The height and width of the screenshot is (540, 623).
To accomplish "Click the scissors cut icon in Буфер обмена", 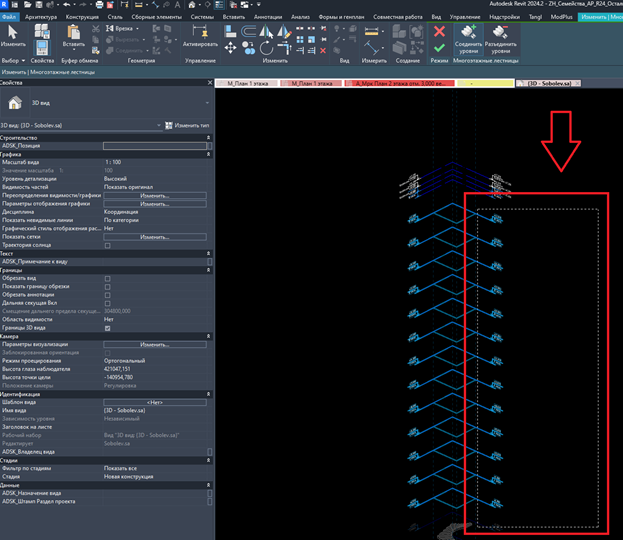I will point(96,29).
